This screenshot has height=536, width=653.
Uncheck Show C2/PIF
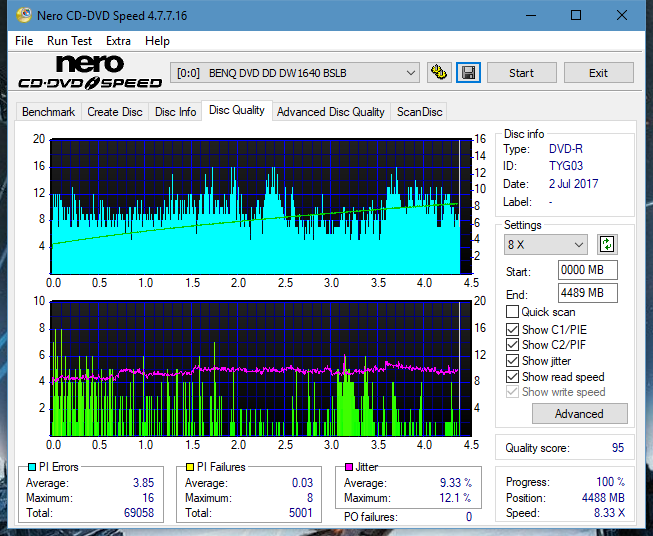[x=512, y=345]
